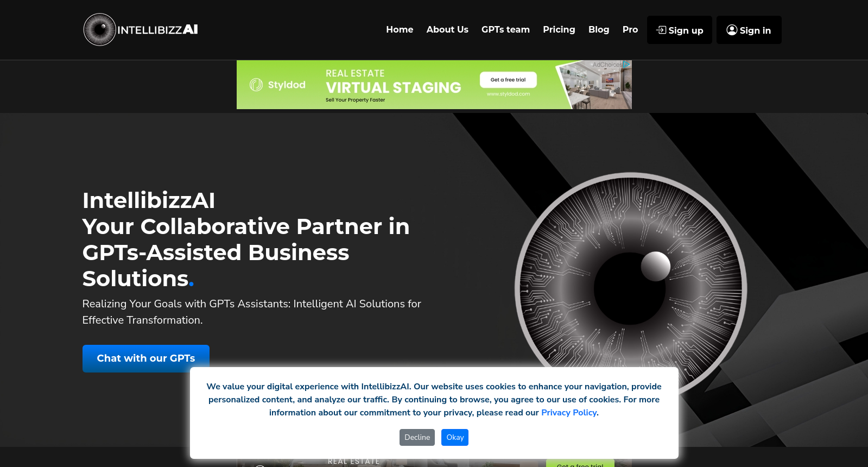Click Get a free trial in the ad
Screen dimensions: 868x467
click(508, 80)
